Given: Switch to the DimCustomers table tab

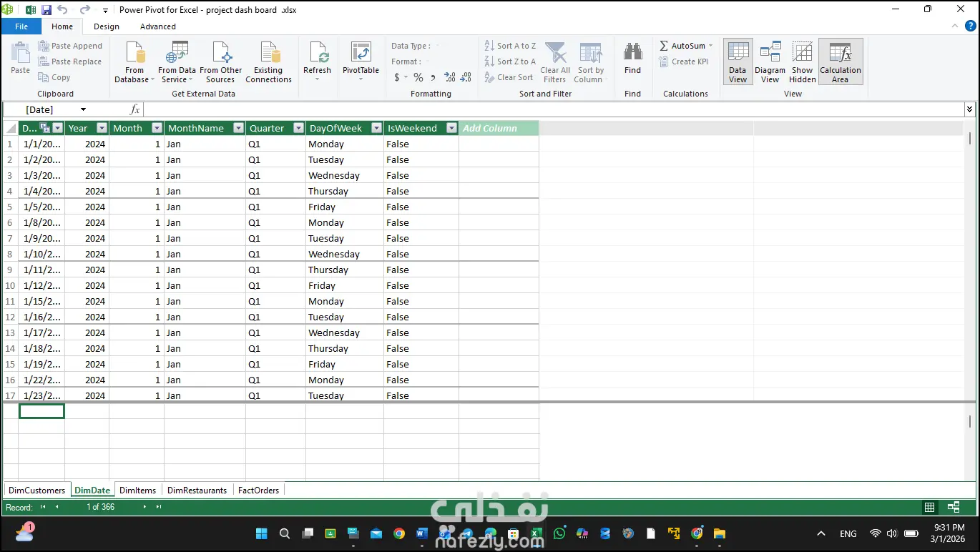Looking at the screenshot, I should point(36,490).
